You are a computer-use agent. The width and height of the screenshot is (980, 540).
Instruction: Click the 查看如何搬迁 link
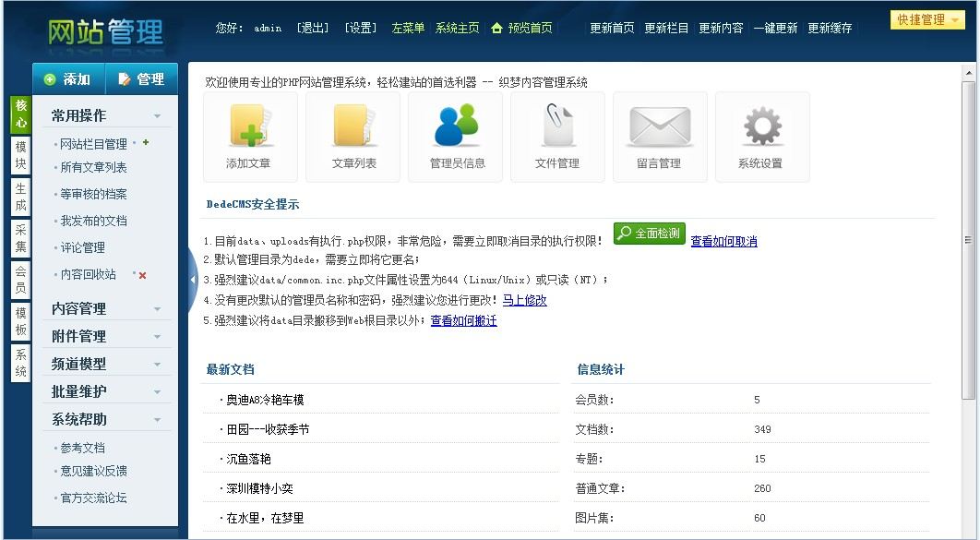click(x=463, y=320)
